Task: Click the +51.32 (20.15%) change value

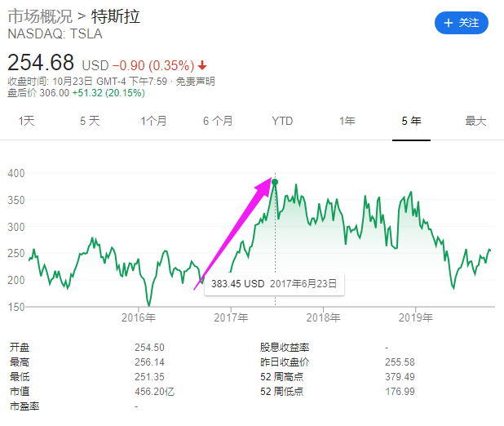Action: pos(108,93)
